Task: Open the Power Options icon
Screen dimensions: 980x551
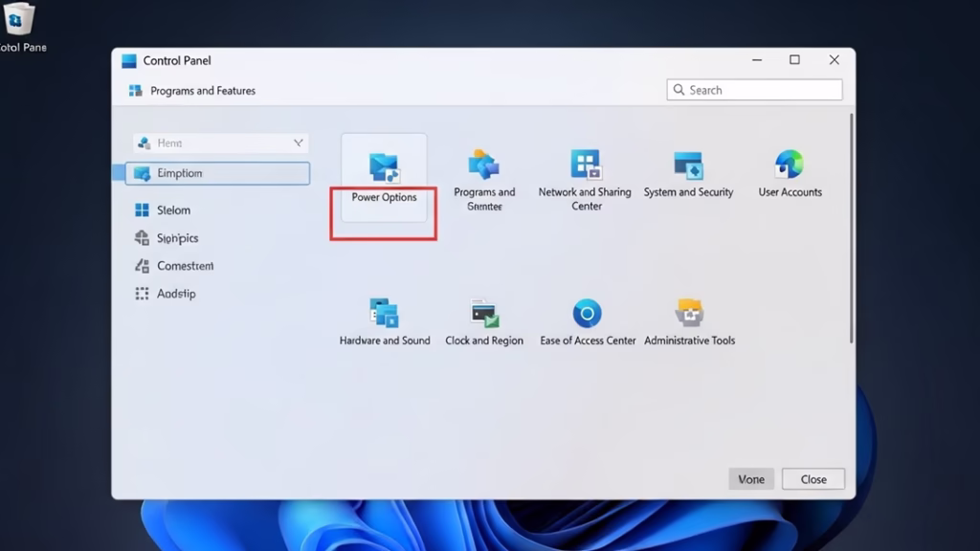Action: point(384,167)
